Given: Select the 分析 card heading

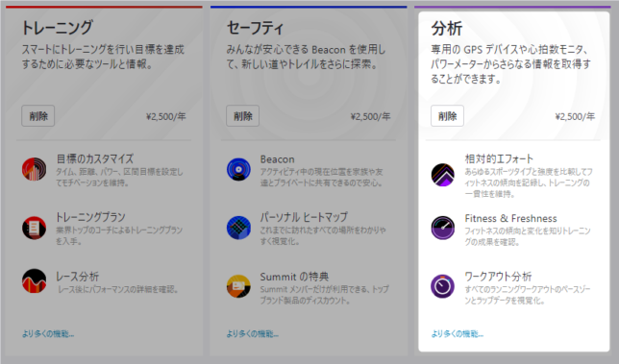Looking at the screenshot, I should tap(447, 29).
